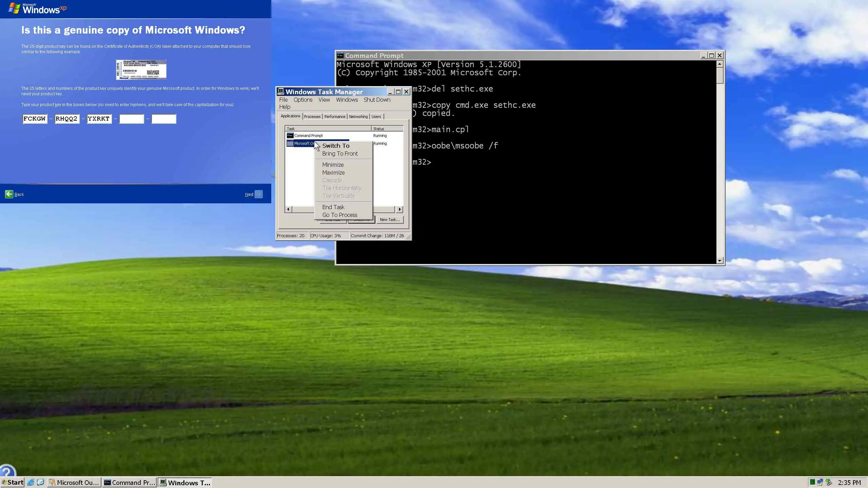
Task: Click the Task Manager CPU tray icon
Action: [x=812, y=482]
